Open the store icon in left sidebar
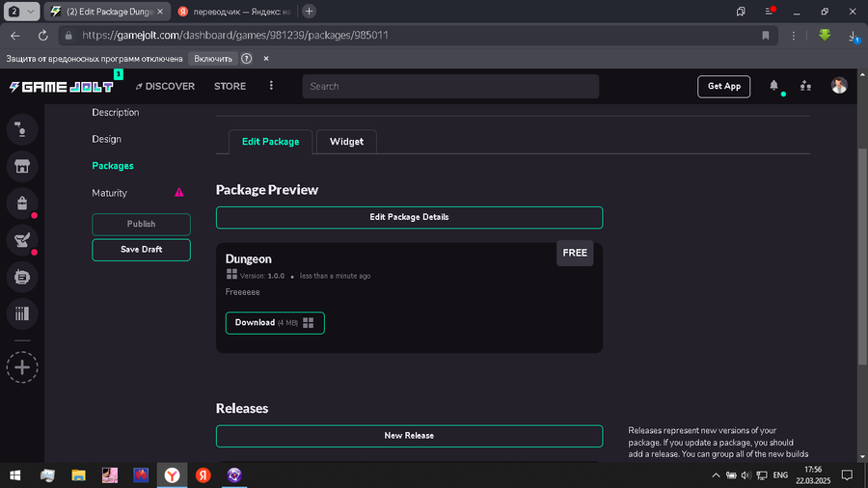The width and height of the screenshot is (868, 488). pyautogui.click(x=22, y=166)
